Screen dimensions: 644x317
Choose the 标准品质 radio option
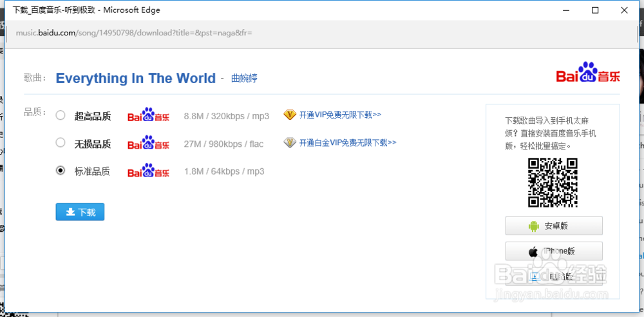click(61, 170)
